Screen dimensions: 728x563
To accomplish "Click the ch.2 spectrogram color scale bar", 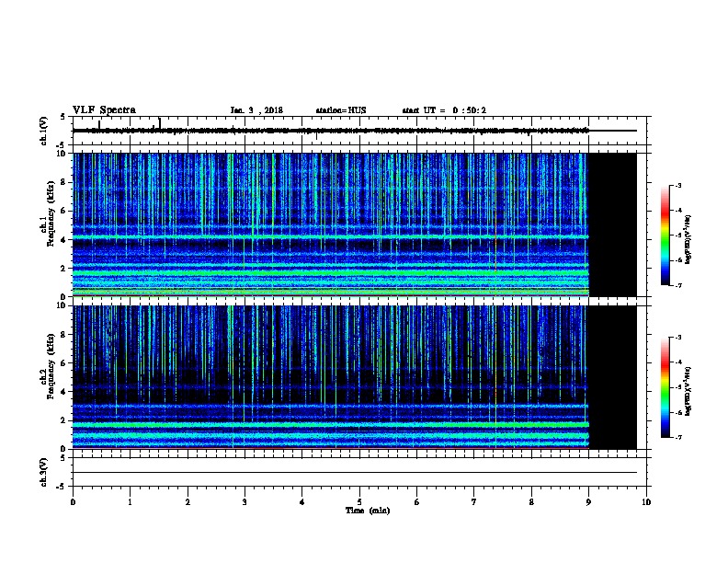I will [x=665, y=387].
